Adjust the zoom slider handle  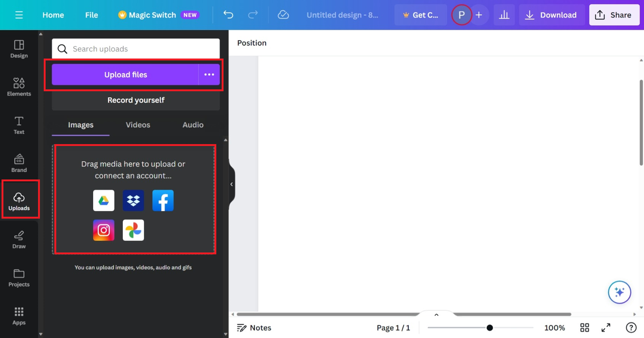pos(490,328)
